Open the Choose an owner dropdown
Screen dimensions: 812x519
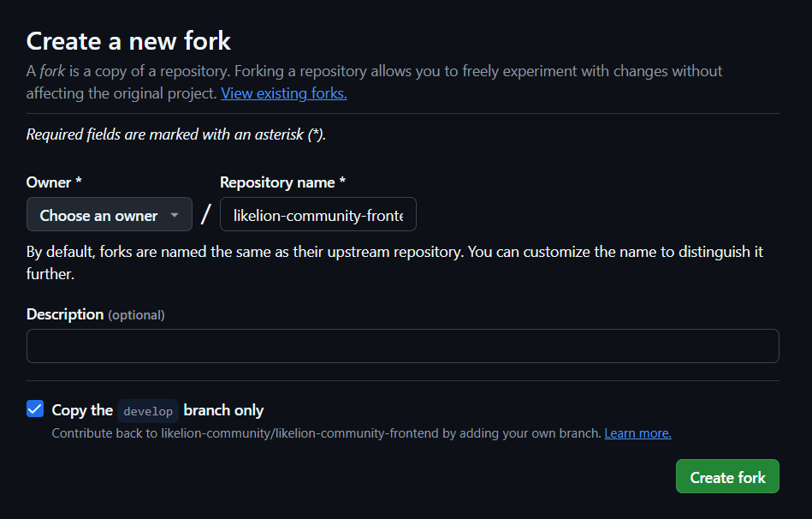[98, 216]
